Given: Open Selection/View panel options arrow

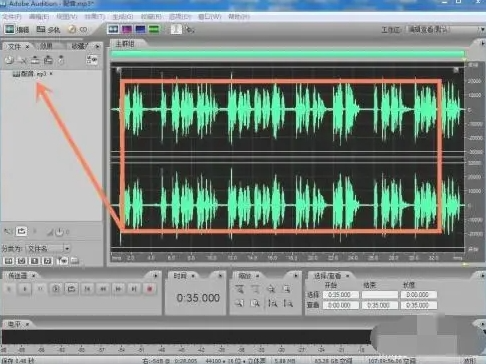Looking at the screenshot, I should (x=482, y=276).
